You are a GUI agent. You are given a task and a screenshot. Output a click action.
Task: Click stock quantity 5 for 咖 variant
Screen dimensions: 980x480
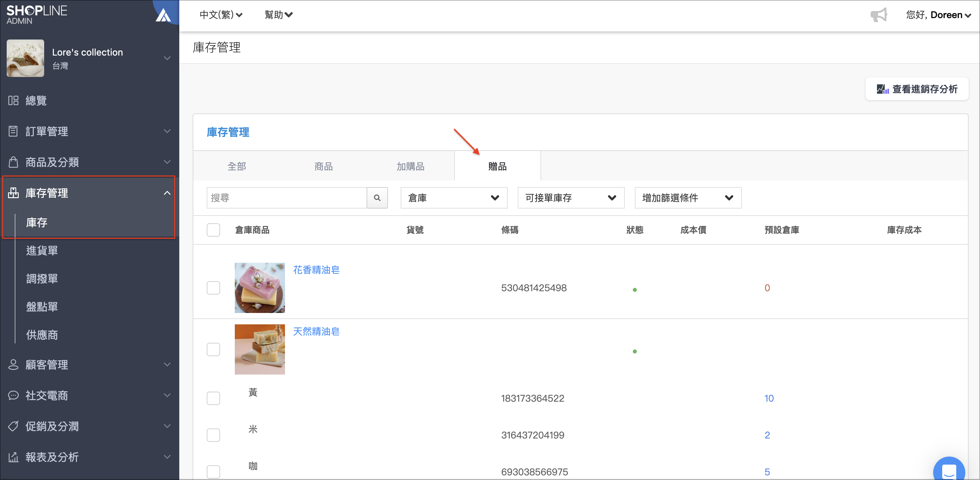coord(767,472)
